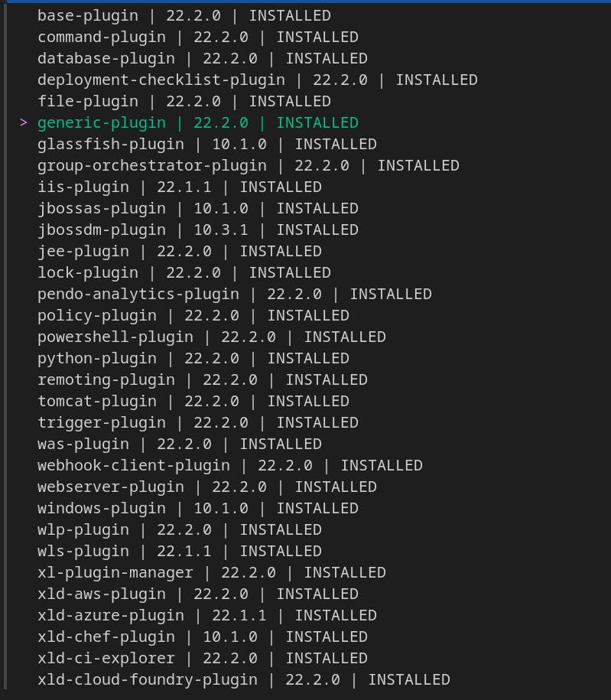Click the pink selection arrow pointer
This screenshot has width=611, height=700.
pos(24,122)
